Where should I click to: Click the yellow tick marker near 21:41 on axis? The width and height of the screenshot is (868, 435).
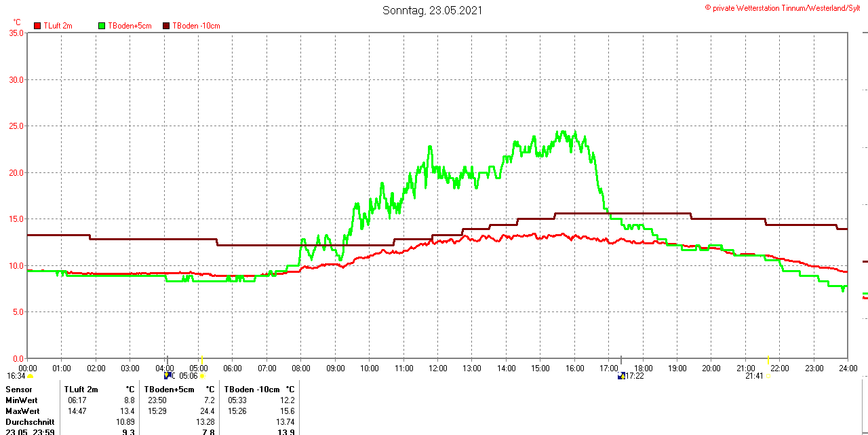(768, 359)
